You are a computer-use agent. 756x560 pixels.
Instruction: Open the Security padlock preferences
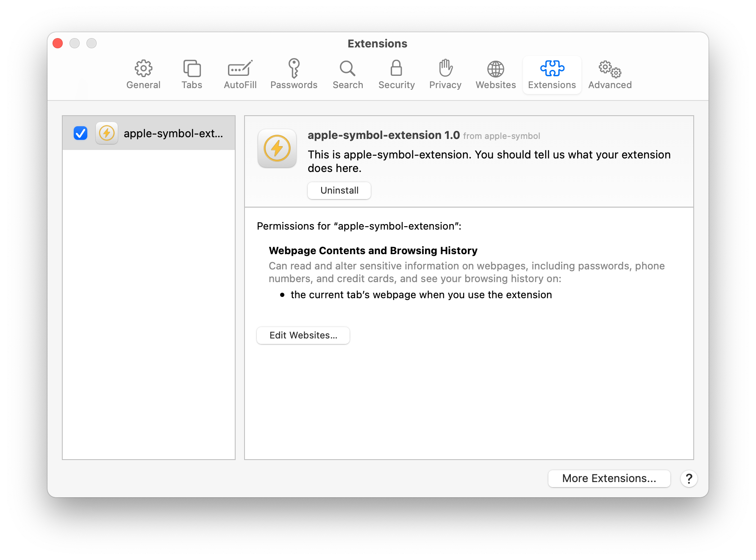[396, 75]
